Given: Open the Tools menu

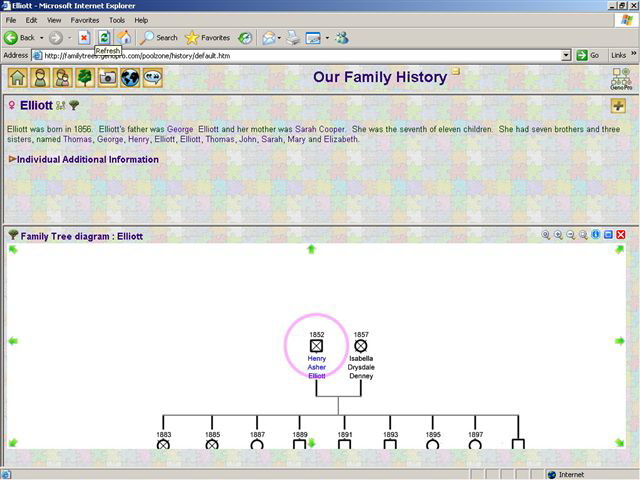Looking at the screenshot, I should pyautogui.click(x=117, y=19).
